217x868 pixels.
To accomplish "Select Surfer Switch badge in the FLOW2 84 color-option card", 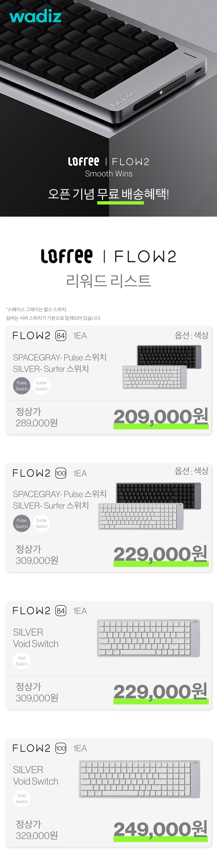I will (41, 386).
